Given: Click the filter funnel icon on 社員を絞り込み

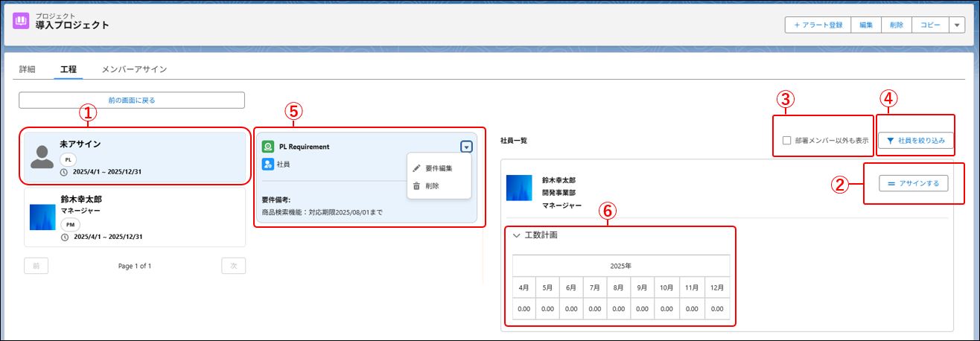Looking at the screenshot, I should 890,140.
